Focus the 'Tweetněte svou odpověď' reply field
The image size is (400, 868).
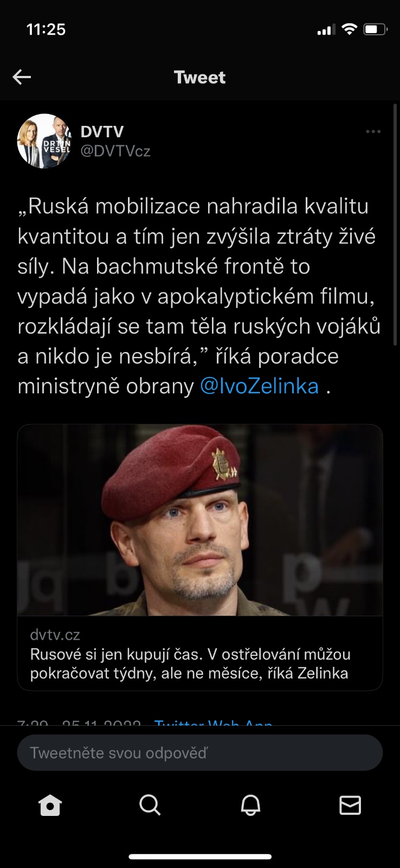tap(200, 752)
